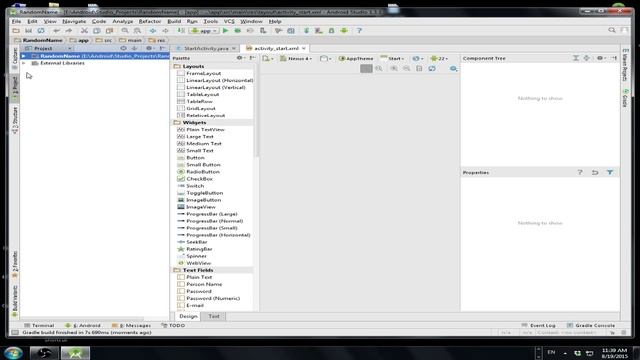Open the Android tool window
Screen dimensions: 640x360
(x=83, y=326)
